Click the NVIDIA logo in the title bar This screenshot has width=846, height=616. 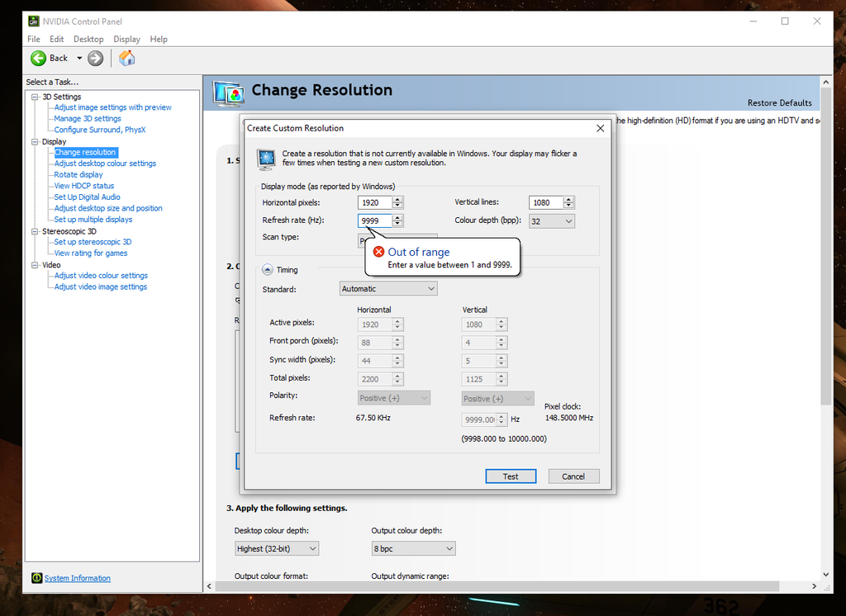click(x=33, y=21)
